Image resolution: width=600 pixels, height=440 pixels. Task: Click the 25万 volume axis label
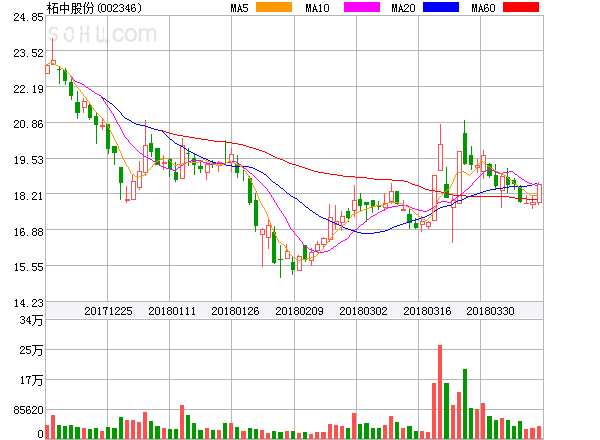click(x=31, y=350)
